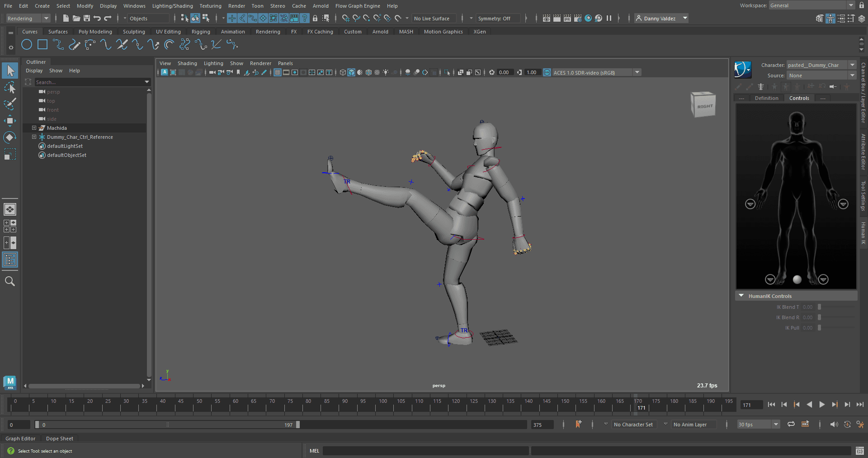Toggle the Outliner layout button
This screenshot has height=458, width=868.
coord(10,260)
